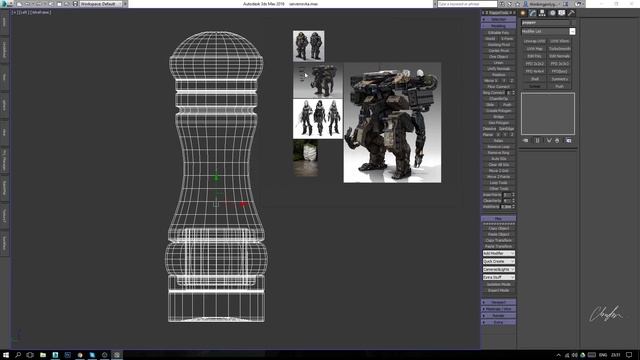Click Clear All SGs tool
The width and height of the screenshot is (640, 360).
(498, 165)
